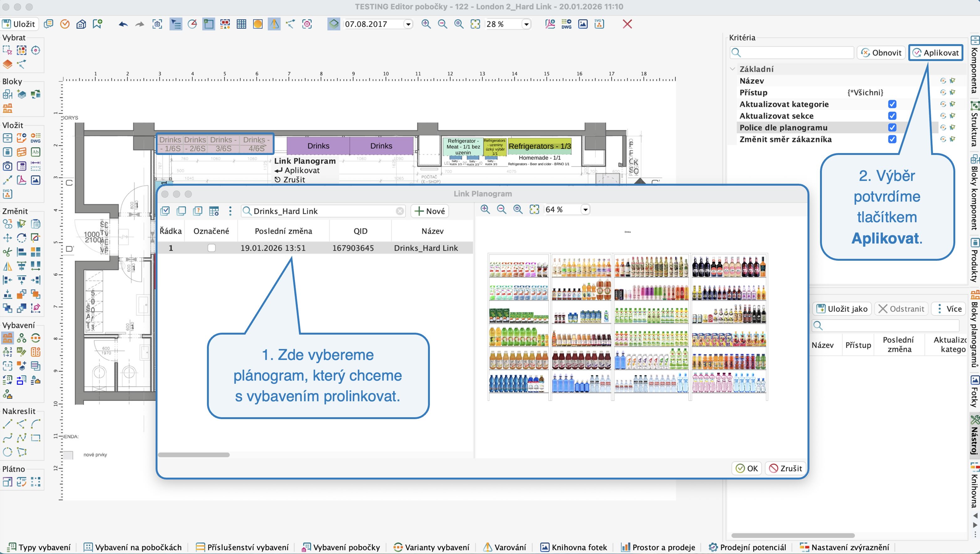Open Prodejní potenciál bottom tab

(x=747, y=547)
